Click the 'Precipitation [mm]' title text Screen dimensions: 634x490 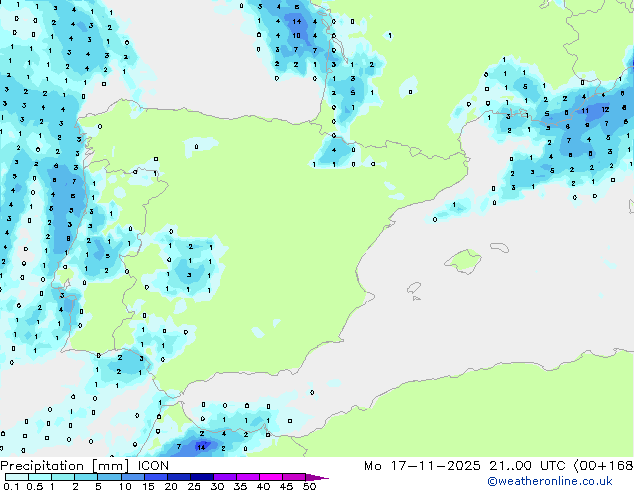pos(65,466)
